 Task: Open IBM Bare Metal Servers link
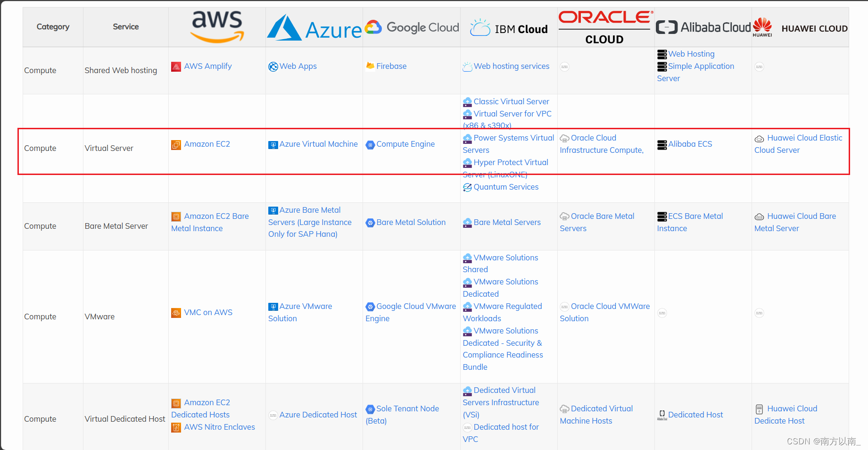tap(507, 222)
